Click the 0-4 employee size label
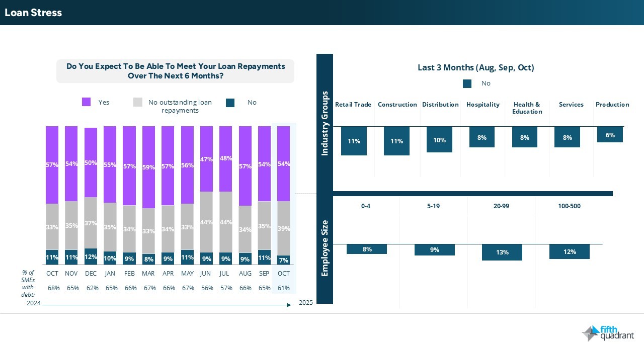644x345 pixels. tap(366, 206)
